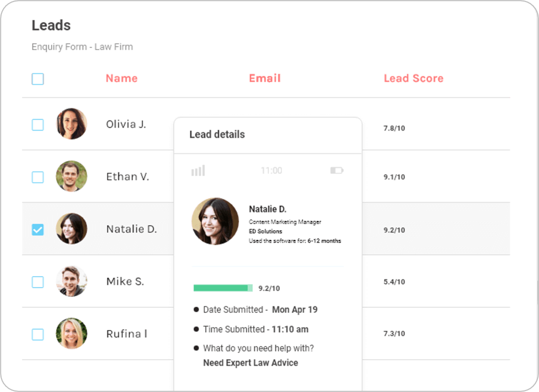Click the battery icon in Lead details

337,171
